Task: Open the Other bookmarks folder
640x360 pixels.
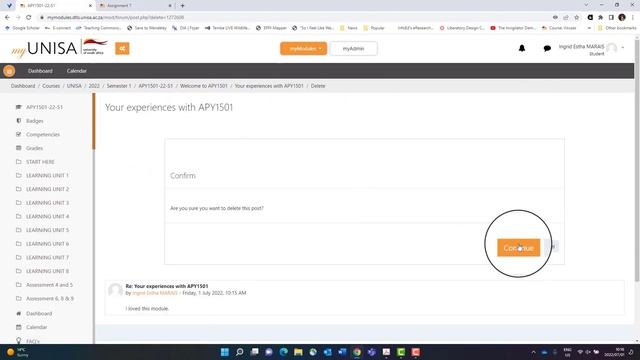Action: pyautogui.click(x=617, y=28)
